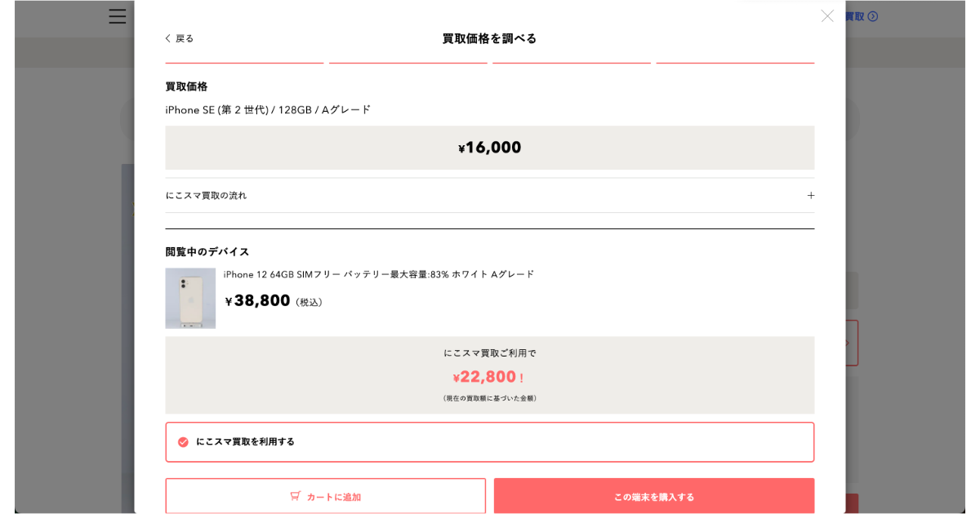Click the iPhone 12 64GB device description
This screenshot has width=980, height=514.
click(379, 274)
